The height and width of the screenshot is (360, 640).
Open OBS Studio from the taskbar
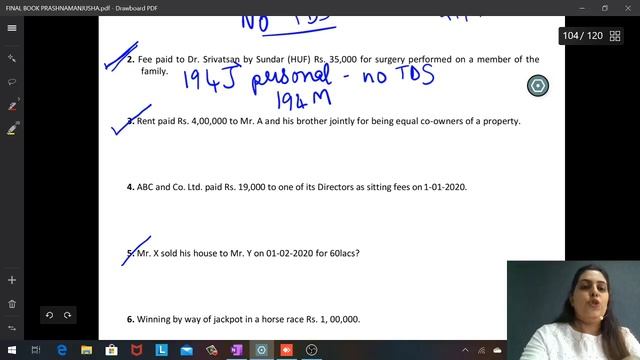click(311, 350)
